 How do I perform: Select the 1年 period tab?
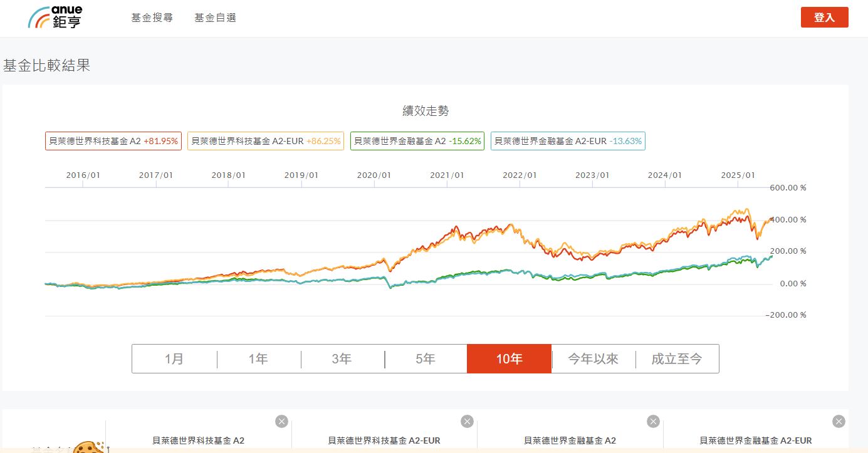(x=258, y=359)
